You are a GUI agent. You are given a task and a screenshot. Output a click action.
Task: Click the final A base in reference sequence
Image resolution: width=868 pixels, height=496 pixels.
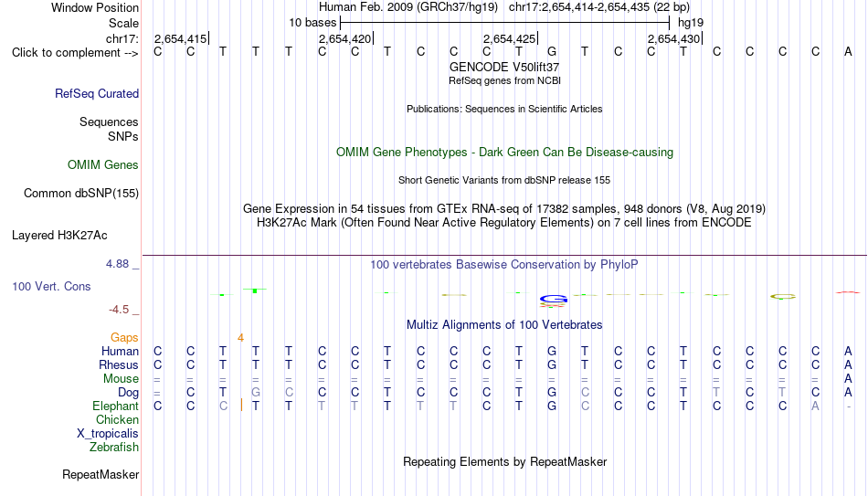[x=848, y=52]
